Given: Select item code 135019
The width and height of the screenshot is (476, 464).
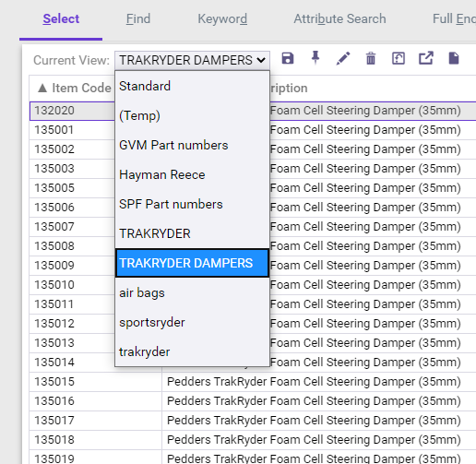Looking at the screenshot, I should pos(54,458).
